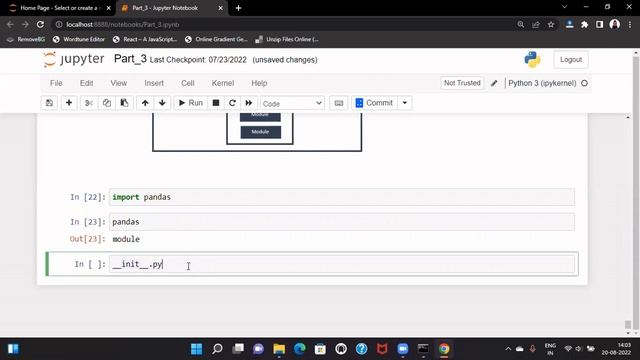640x360 pixels.
Task: Click into the import pandas cell
Action: [342, 197]
